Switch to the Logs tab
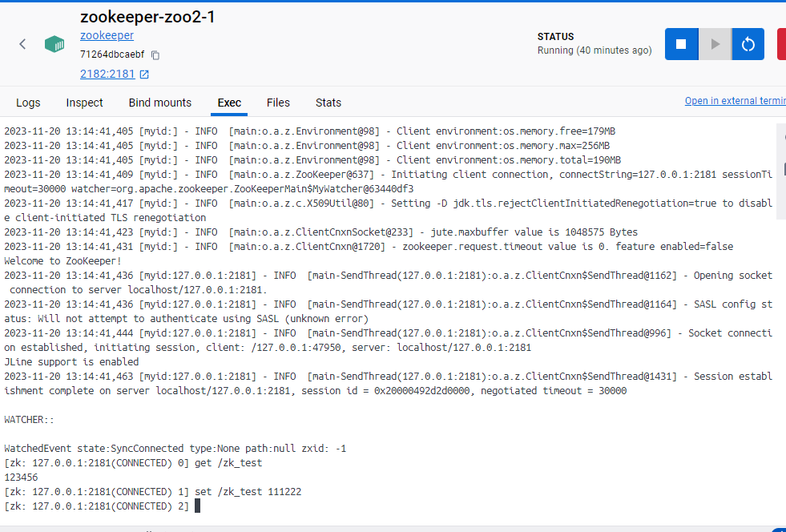The width and height of the screenshot is (786, 532). tap(28, 103)
